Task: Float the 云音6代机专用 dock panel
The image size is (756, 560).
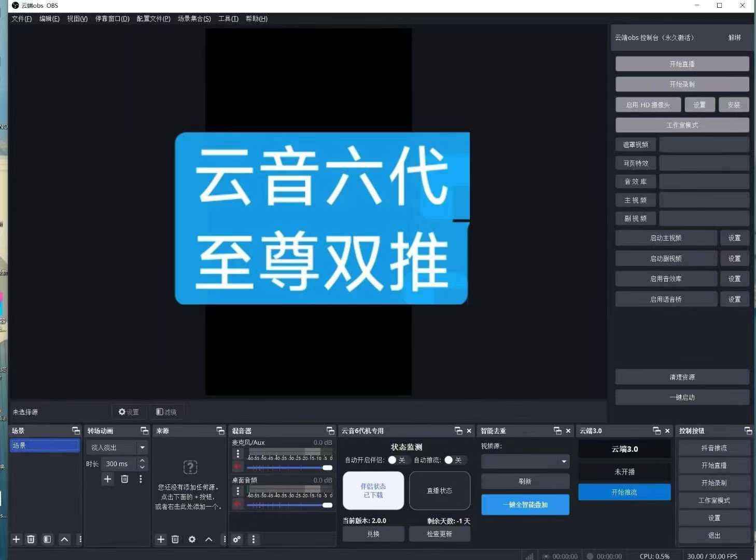Action: [x=458, y=431]
